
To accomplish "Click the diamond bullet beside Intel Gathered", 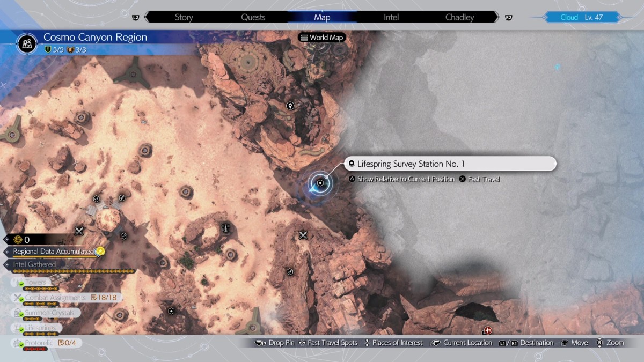I will (7, 265).
